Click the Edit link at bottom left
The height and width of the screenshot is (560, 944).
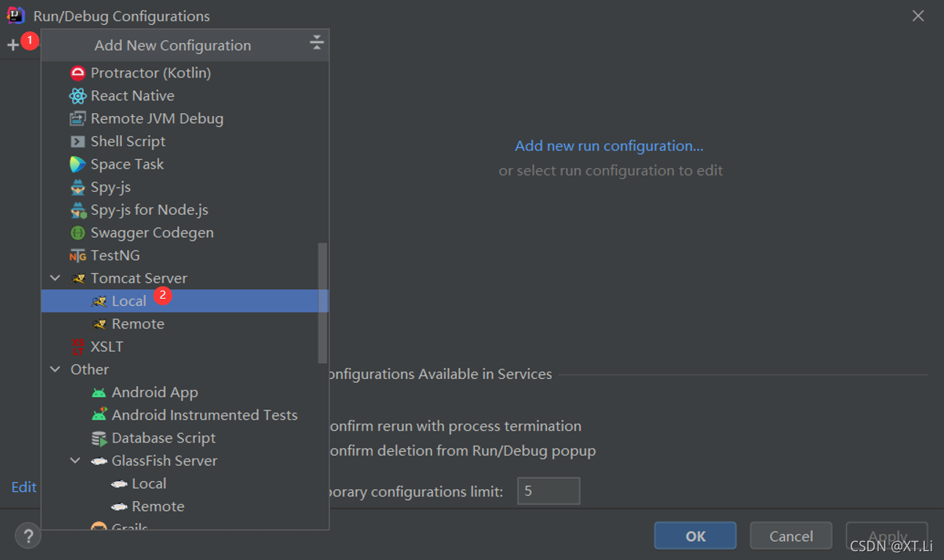coord(24,487)
